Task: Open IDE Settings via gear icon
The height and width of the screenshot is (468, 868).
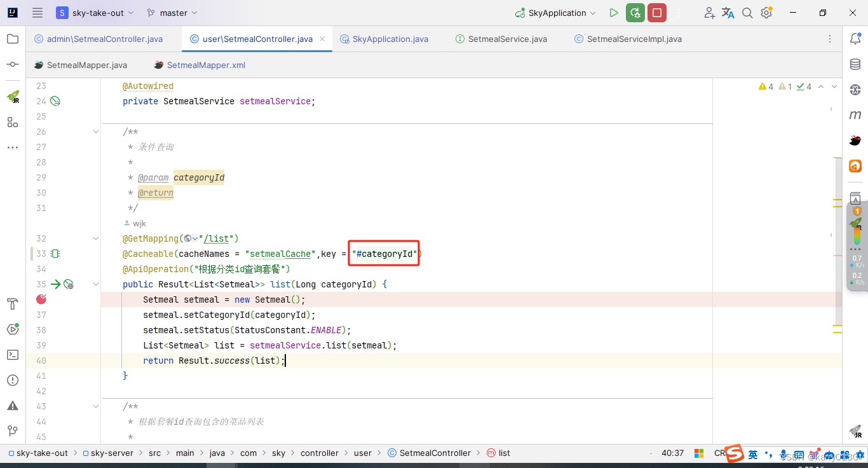Action: [766, 12]
